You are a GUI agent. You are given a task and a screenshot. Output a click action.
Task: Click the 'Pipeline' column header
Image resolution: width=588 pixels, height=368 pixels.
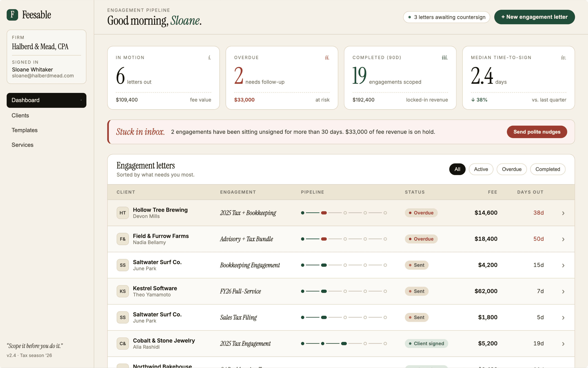point(312,192)
